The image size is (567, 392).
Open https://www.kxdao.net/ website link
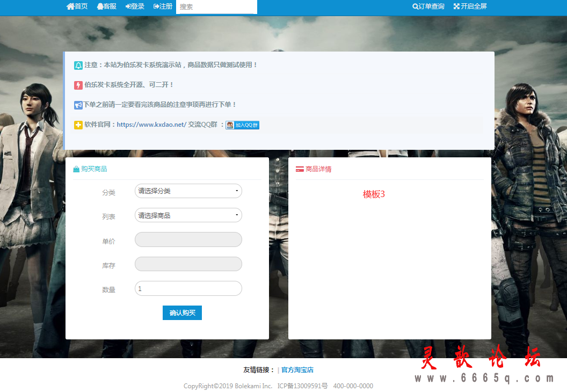[151, 125]
